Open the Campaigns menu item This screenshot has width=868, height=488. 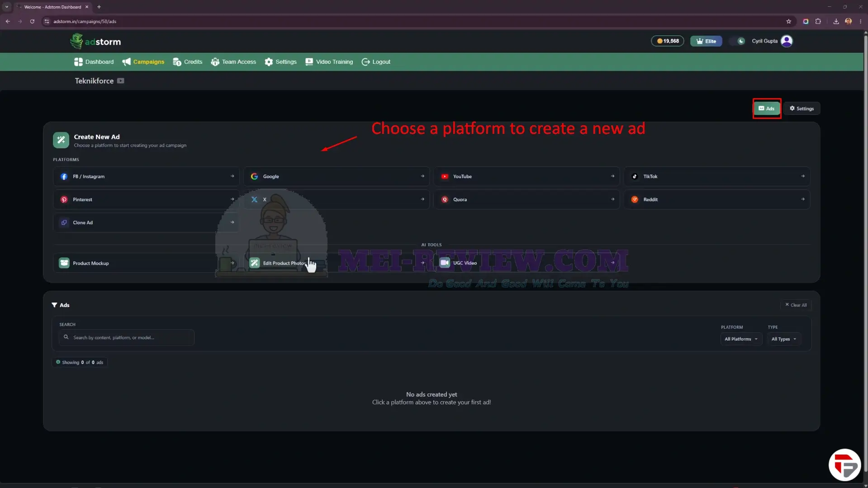coord(143,62)
